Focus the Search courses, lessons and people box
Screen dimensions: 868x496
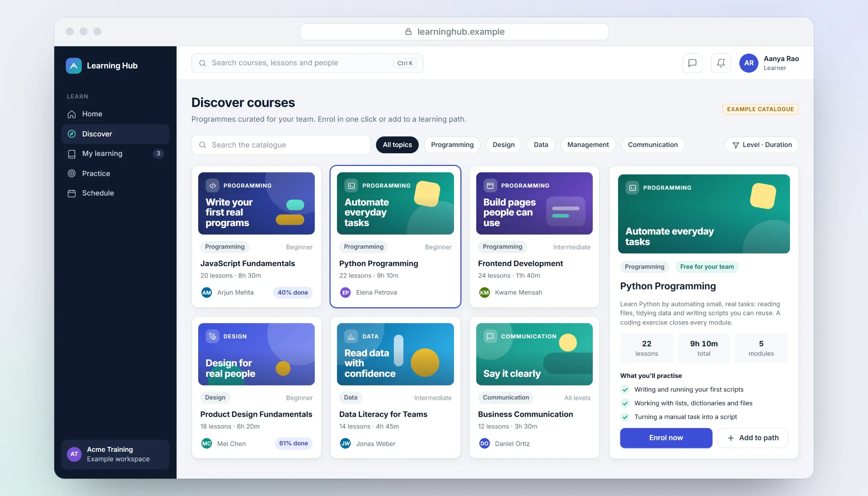[307, 63]
